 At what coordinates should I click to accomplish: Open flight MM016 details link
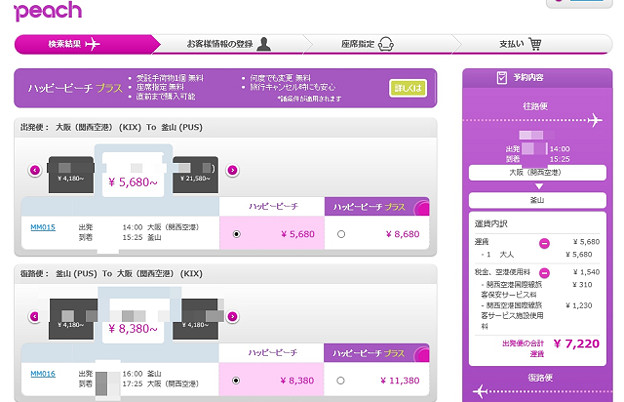[43, 374]
